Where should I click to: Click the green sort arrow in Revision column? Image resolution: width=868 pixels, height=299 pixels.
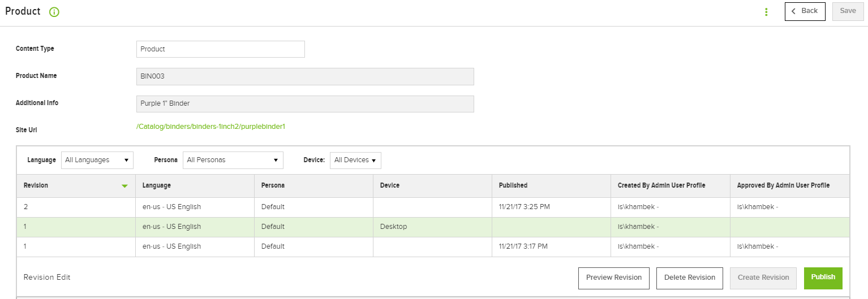click(124, 186)
